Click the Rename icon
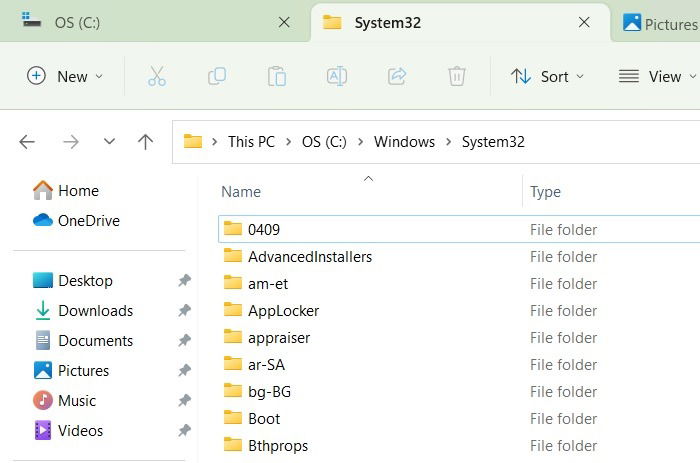700x463 pixels. [x=337, y=76]
